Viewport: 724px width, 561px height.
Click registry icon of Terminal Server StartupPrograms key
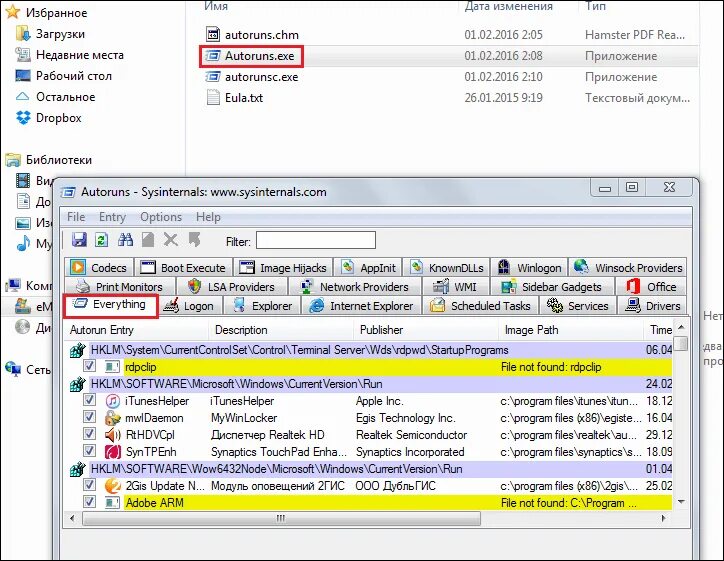coord(78,350)
